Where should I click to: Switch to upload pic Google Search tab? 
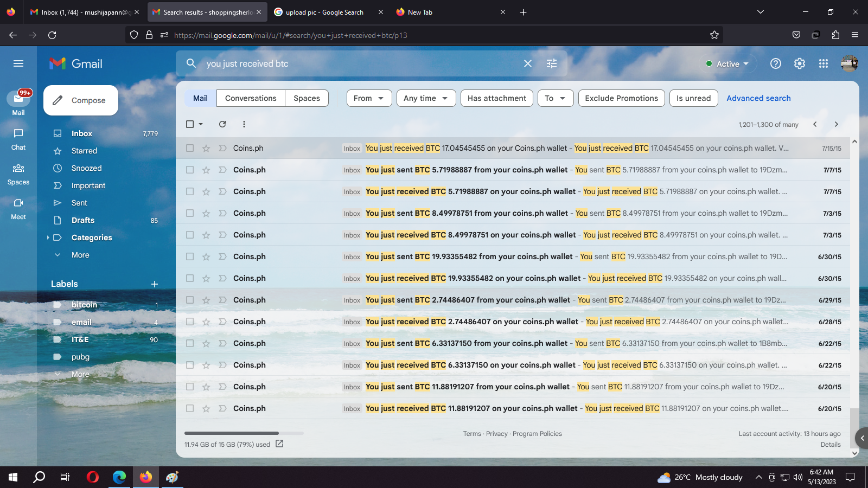point(328,12)
